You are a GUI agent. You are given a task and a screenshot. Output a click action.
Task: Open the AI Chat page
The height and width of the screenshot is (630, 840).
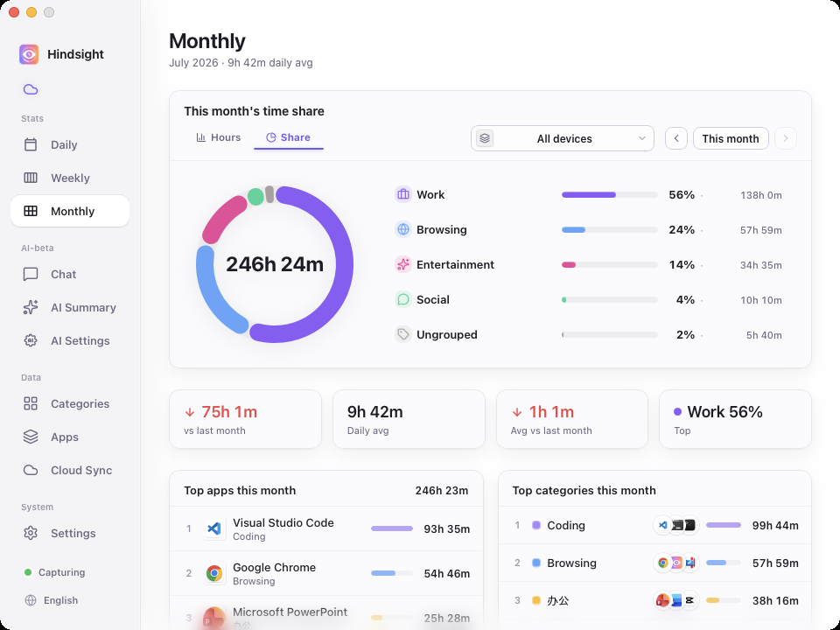[x=70, y=274]
